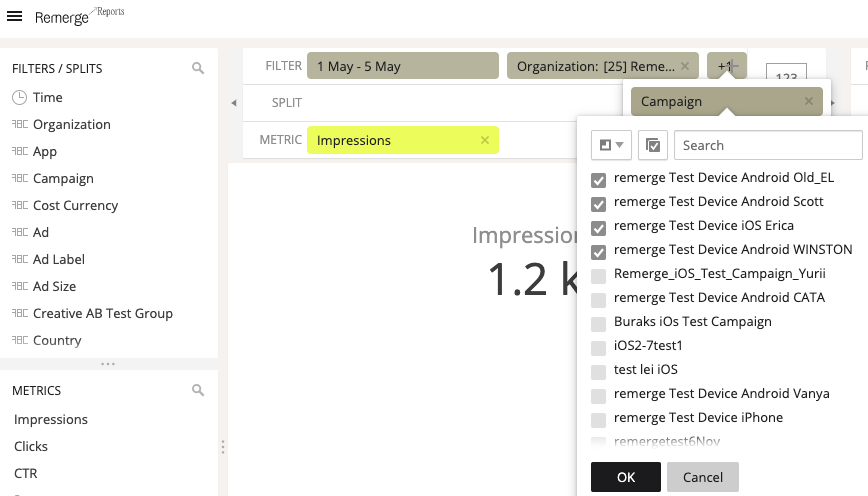Screen dimensions: 868x496
Task: Click the Metrics search magnifier icon
Action: coord(198,391)
